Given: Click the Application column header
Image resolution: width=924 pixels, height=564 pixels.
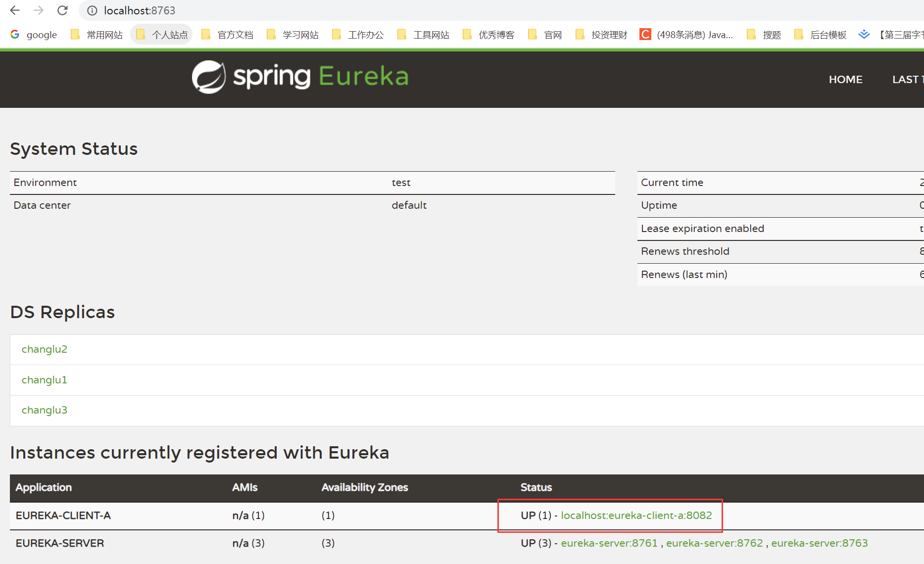Looking at the screenshot, I should [44, 487].
